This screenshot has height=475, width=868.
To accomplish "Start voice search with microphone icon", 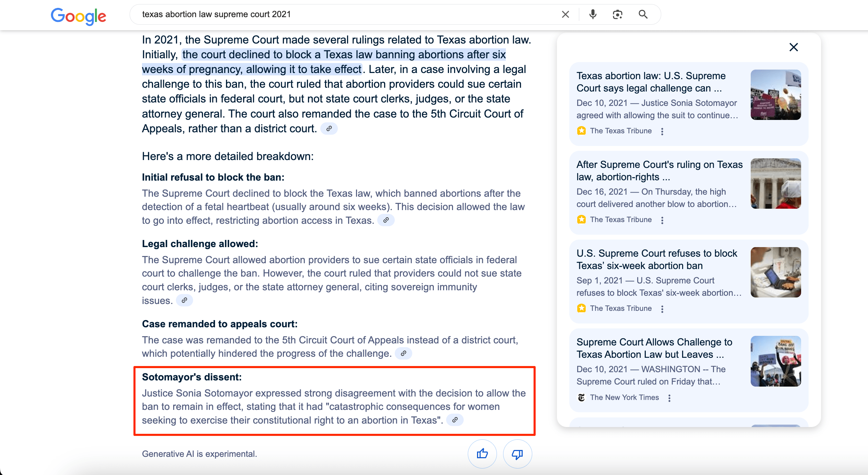I will tap(593, 14).
